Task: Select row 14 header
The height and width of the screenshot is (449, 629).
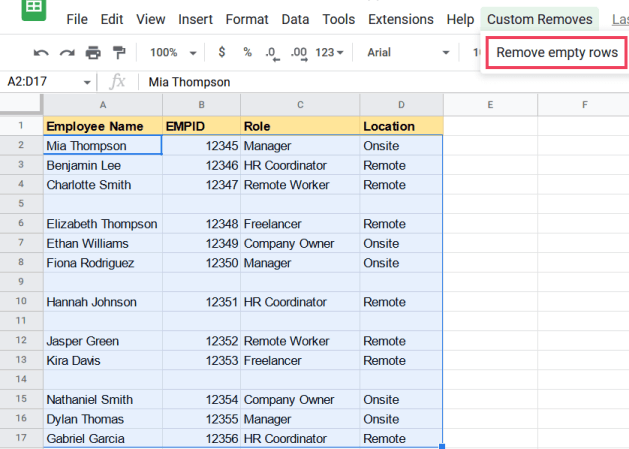Action: point(21,379)
